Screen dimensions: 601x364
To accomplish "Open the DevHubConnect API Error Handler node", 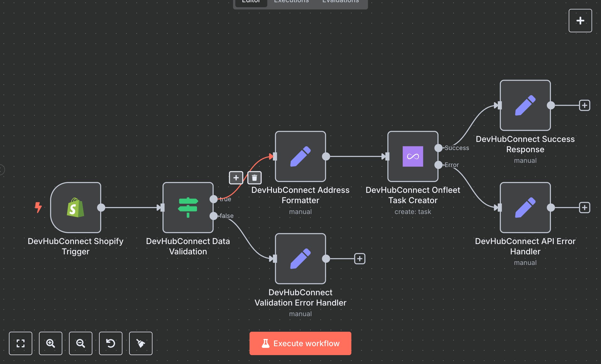I will (x=525, y=207).
